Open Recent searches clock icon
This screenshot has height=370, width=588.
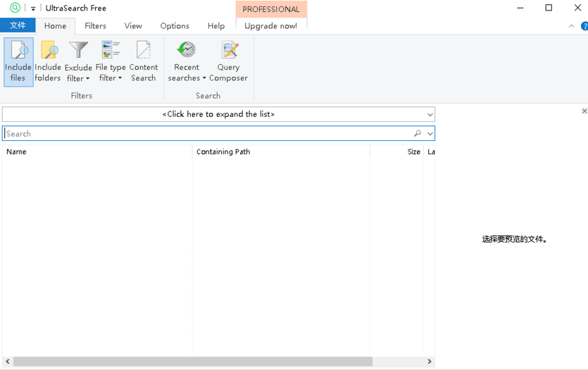point(187,51)
